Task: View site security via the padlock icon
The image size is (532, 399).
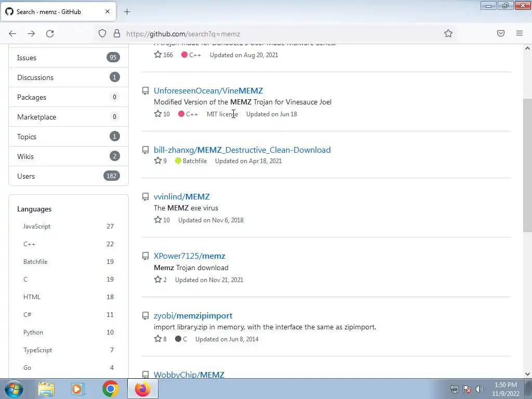Action: click(117, 33)
